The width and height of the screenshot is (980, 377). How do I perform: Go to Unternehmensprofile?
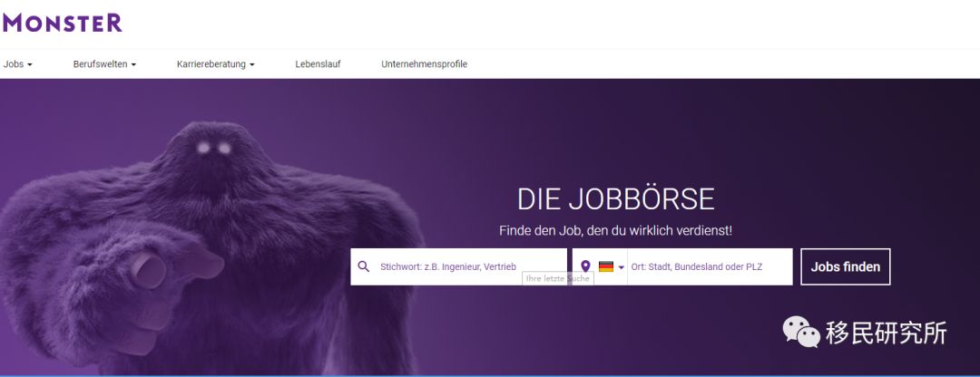tap(425, 63)
